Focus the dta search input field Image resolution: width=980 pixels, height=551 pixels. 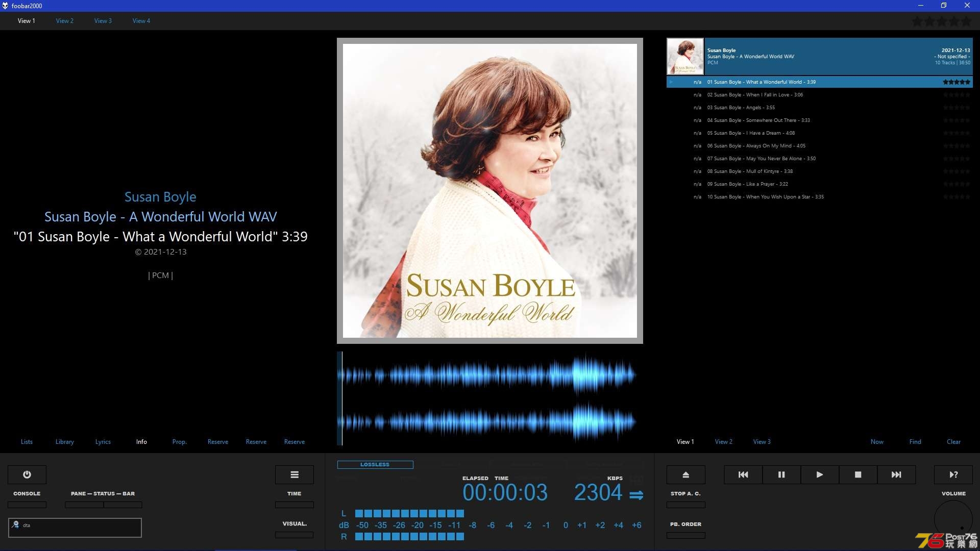point(75,528)
